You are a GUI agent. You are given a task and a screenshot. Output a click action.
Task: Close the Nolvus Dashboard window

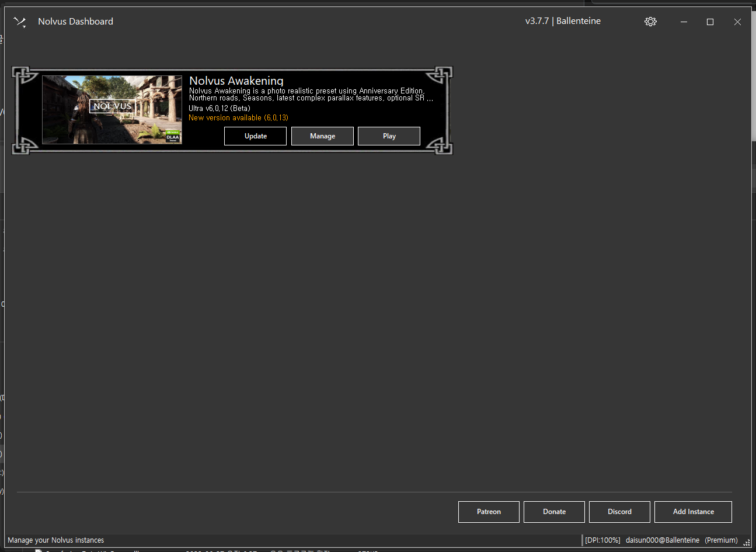point(737,22)
